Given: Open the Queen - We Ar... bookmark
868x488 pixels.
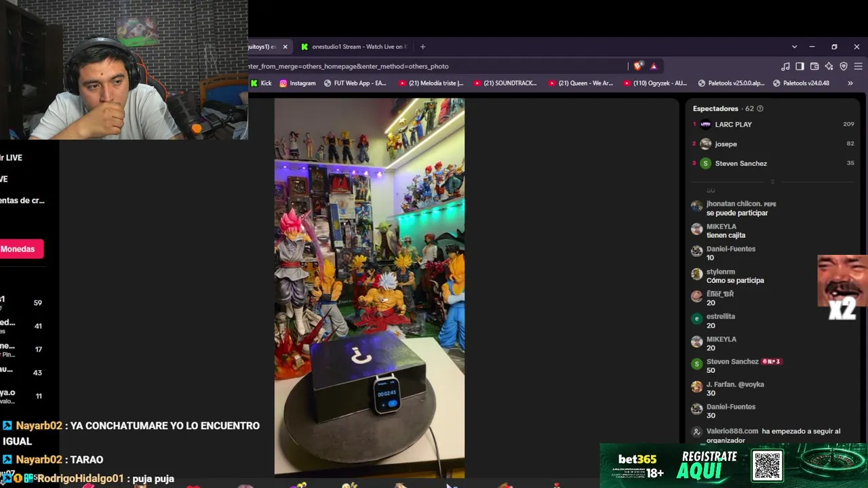Looking at the screenshot, I should coord(580,83).
